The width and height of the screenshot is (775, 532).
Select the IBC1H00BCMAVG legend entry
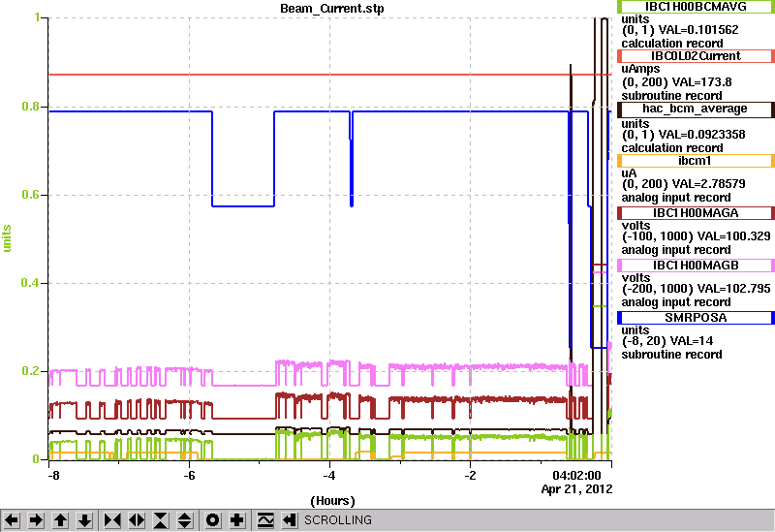[696, 7]
